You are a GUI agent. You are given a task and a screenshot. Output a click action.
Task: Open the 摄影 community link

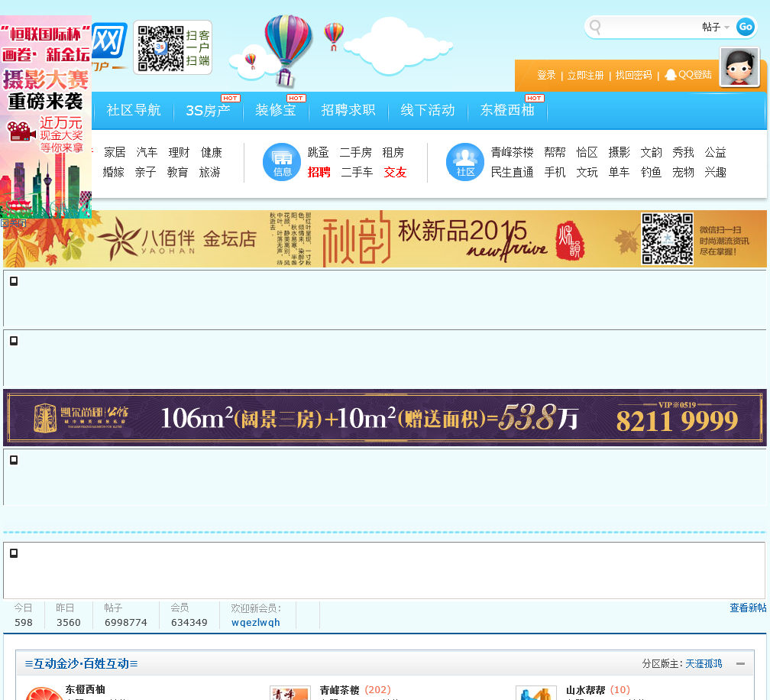coord(619,152)
